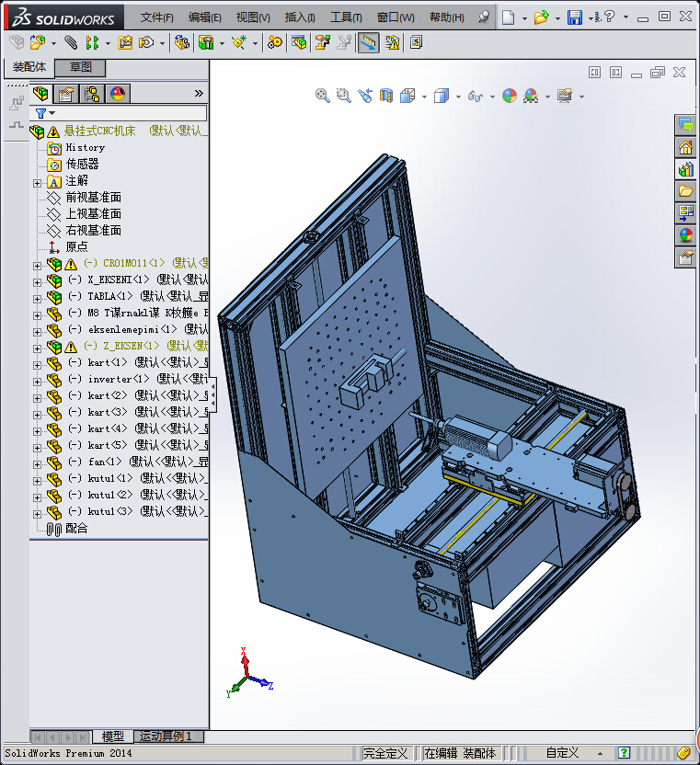The width and height of the screenshot is (700, 765).
Task: Open the 帮助(H) menu
Action: pyautogui.click(x=447, y=17)
